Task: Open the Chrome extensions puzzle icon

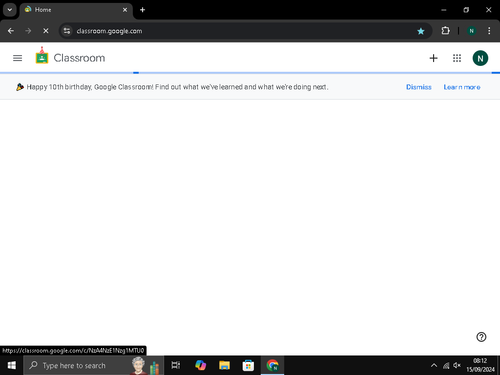Action: pyautogui.click(x=445, y=31)
